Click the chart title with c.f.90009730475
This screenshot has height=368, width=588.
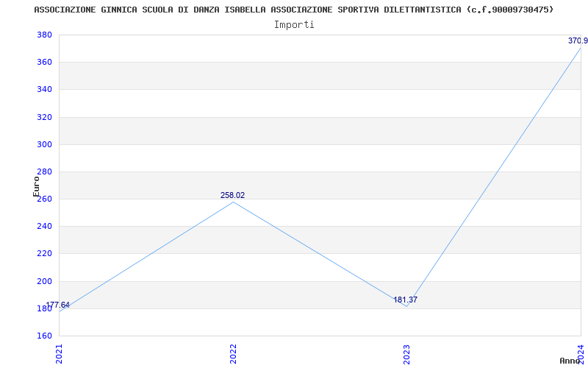point(293,10)
